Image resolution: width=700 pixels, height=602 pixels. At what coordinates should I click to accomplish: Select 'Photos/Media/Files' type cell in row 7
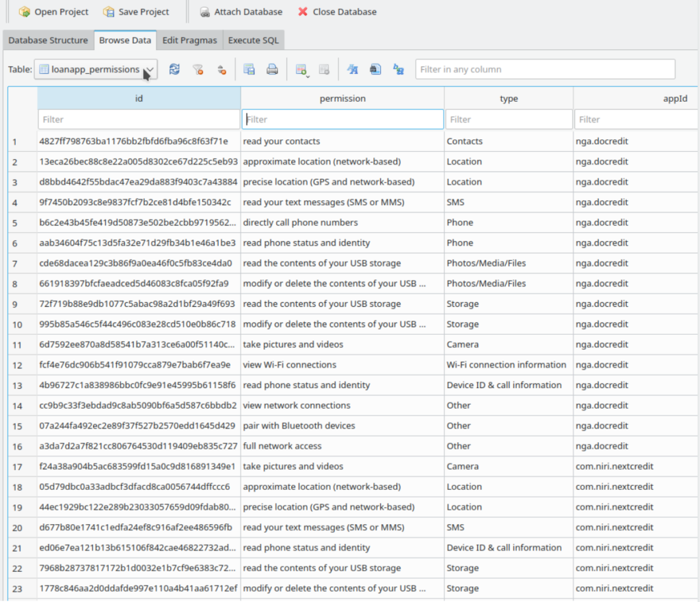tap(509, 263)
